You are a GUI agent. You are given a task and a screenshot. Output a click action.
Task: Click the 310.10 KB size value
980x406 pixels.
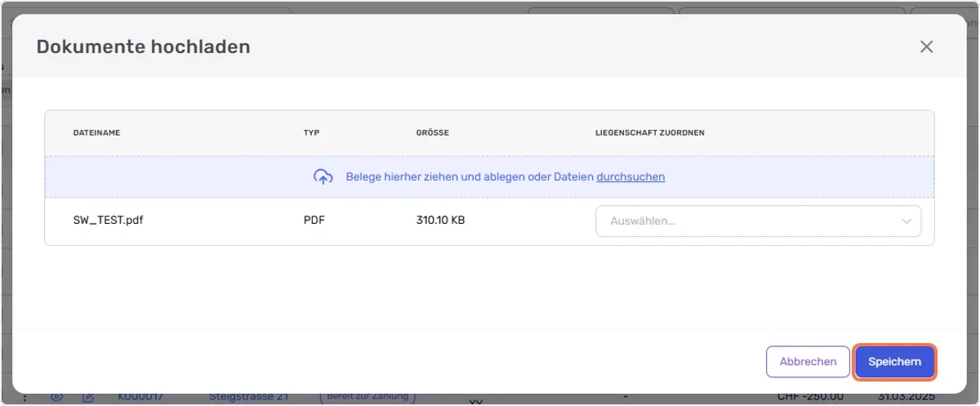(440, 221)
